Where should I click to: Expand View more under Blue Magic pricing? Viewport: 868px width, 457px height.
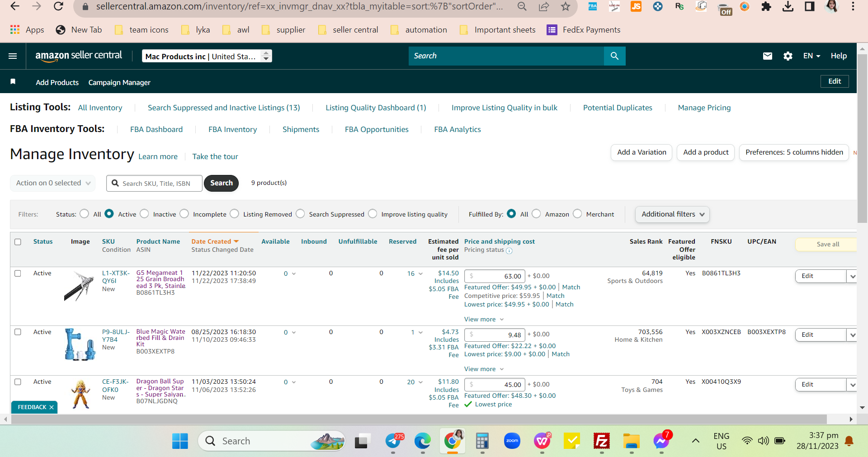484,369
